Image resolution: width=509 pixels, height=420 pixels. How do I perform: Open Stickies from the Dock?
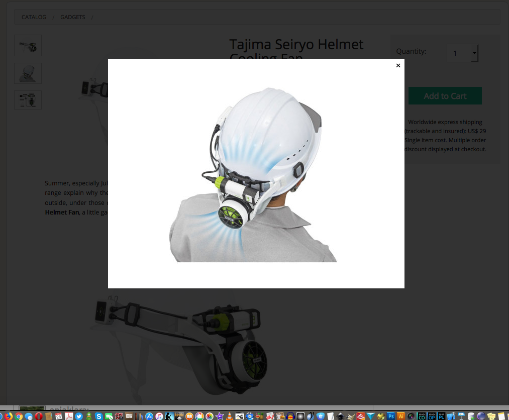point(491,416)
